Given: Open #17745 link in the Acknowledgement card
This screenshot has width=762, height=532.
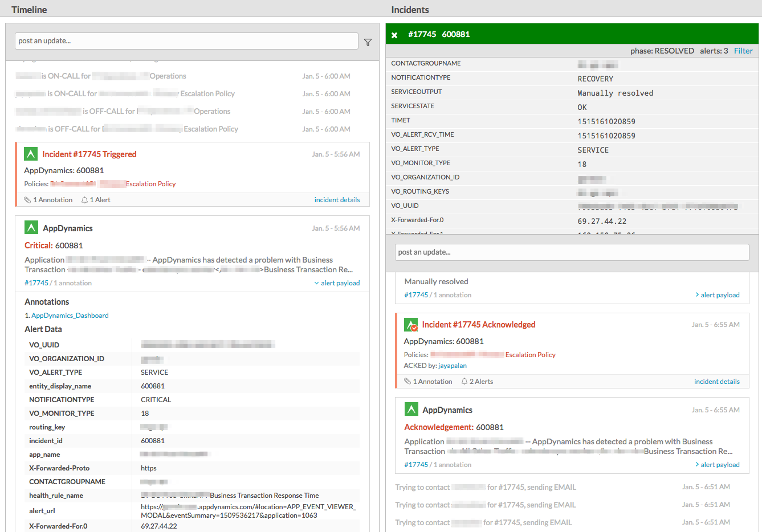Looking at the screenshot, I should pyautogui.click(x=416, y=465).
